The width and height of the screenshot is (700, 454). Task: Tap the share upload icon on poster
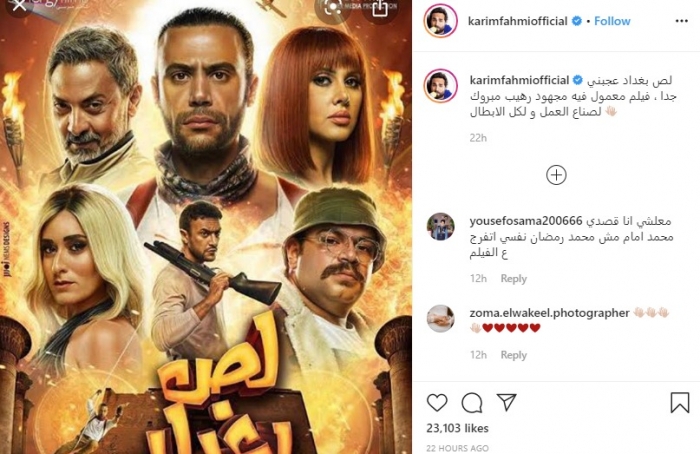tap(379, 8)
